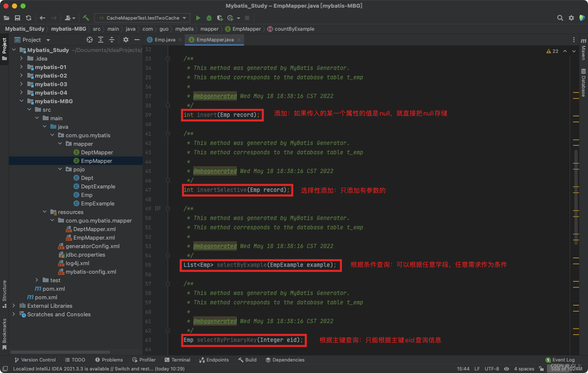
Task: Start debugging with the bug icon
Action: 209,18
